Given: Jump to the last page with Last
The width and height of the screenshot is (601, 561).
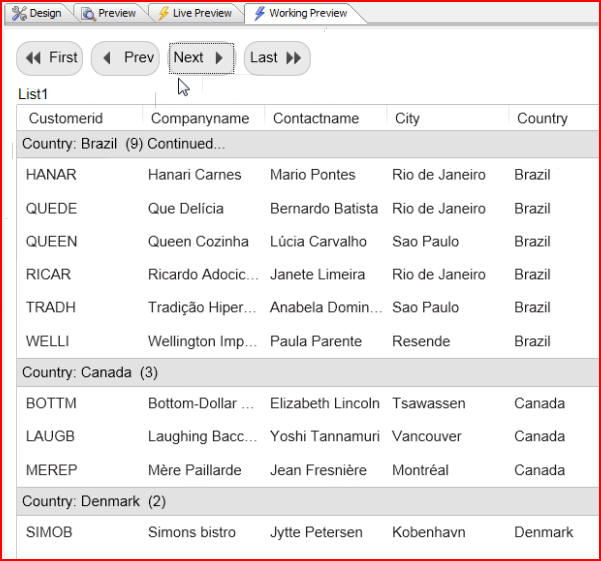Looking at the screenshot, I should point(277,58).
